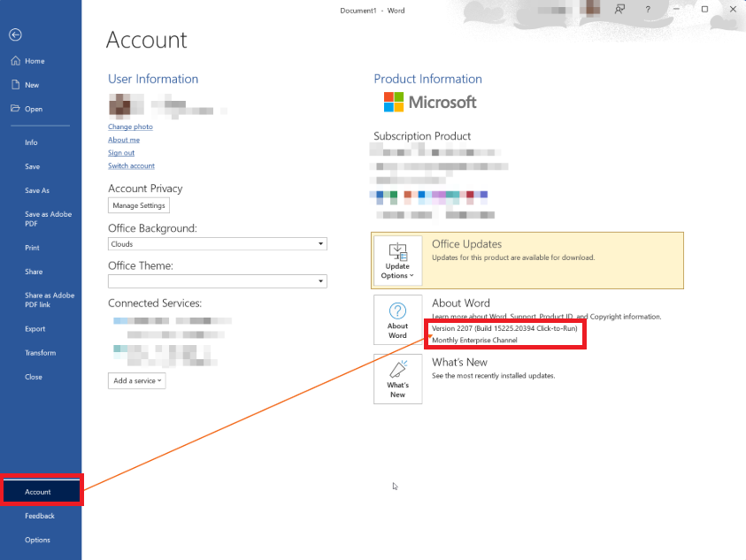Click the Microsoft logo
The image size is (746, 560).
pos(430,102)
